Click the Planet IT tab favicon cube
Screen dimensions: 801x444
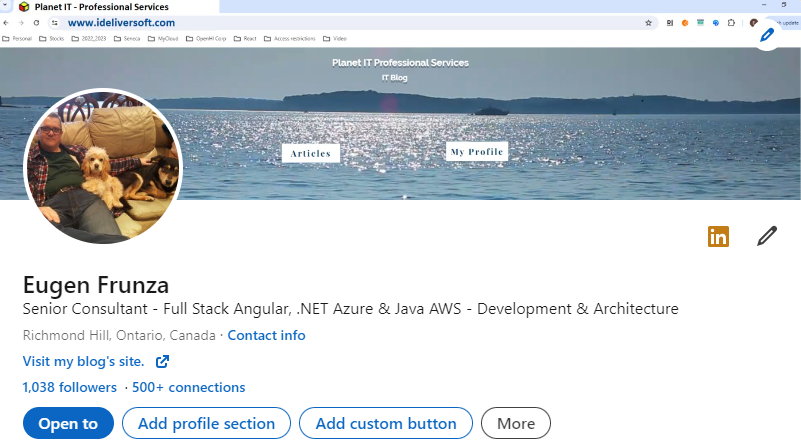pos(24,7)
